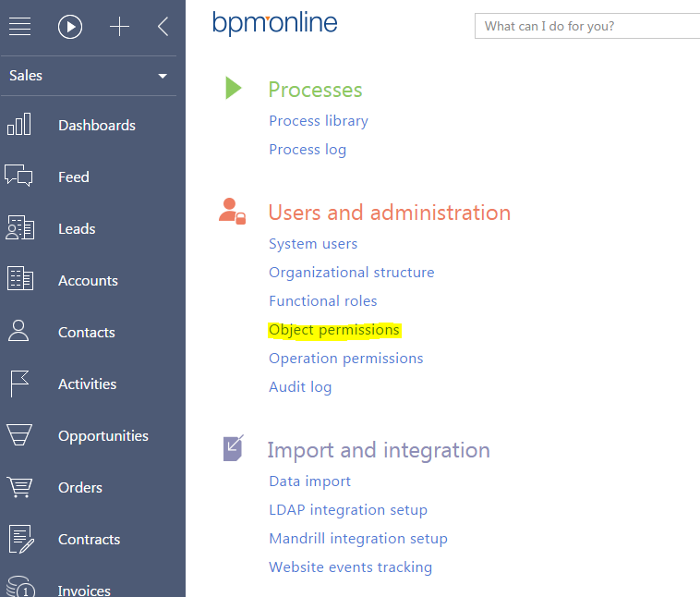Go to Contacts section

point(86,332)
